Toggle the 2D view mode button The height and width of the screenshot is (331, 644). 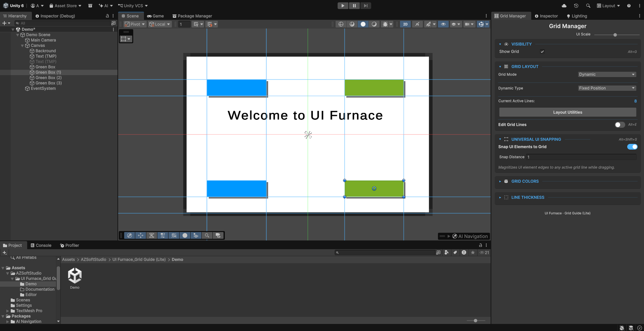[405, 24]
